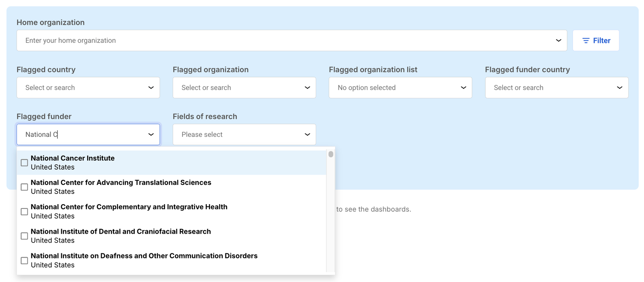Click the 'Home organization' label
The width and height of the screenshot is (644, 282).
tap(51, 22)
